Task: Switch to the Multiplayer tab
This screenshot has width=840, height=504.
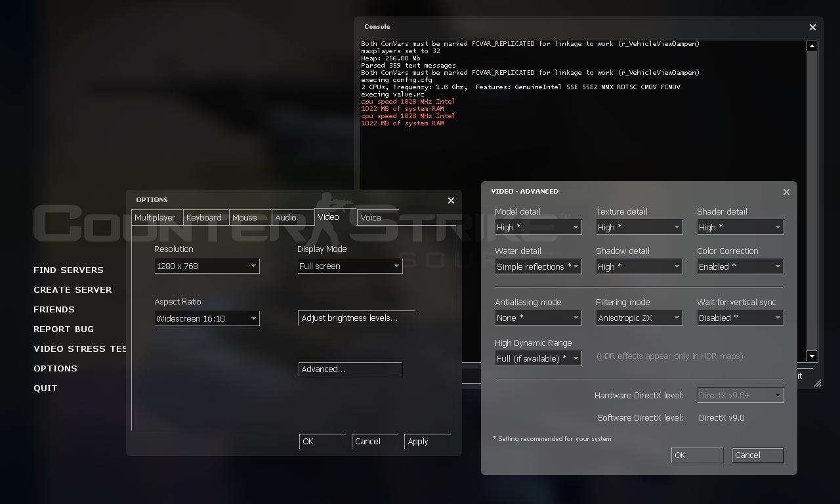Action: (x=156, y=217)
